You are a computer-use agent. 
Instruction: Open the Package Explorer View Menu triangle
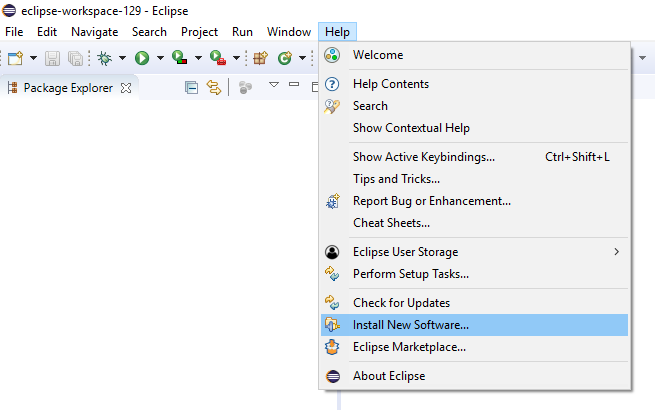click(x=274, y=86)
